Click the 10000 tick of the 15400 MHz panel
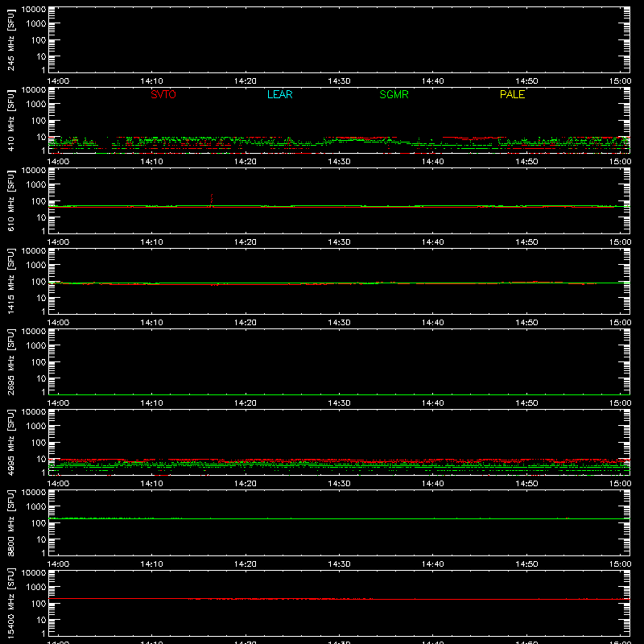The image size is (644, 644). 34,573
